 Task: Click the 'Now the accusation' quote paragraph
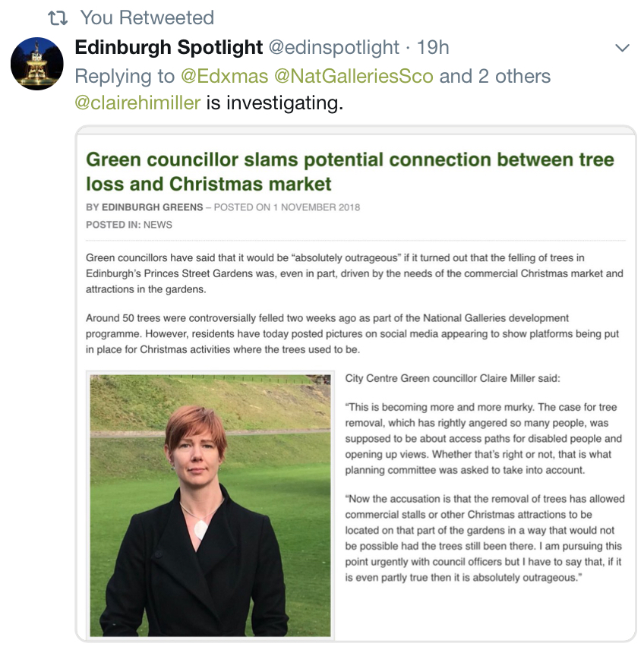485,538
